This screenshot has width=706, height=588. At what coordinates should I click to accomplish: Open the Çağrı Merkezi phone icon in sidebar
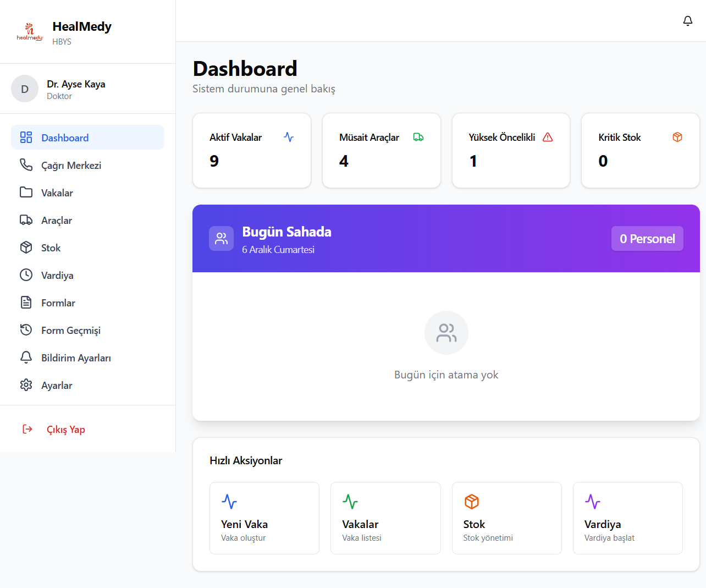26,165
